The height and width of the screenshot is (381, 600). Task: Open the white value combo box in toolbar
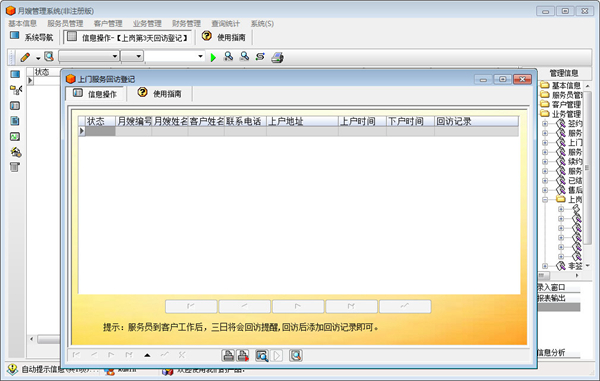174,56
